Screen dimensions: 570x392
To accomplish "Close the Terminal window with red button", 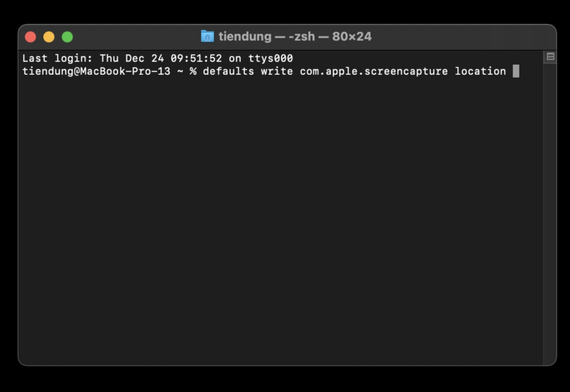I will point(30,36).
